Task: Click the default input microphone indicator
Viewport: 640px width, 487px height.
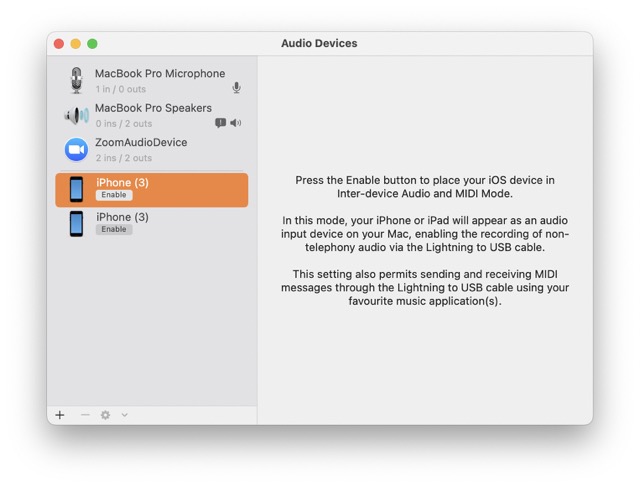Action: [236, 87]
